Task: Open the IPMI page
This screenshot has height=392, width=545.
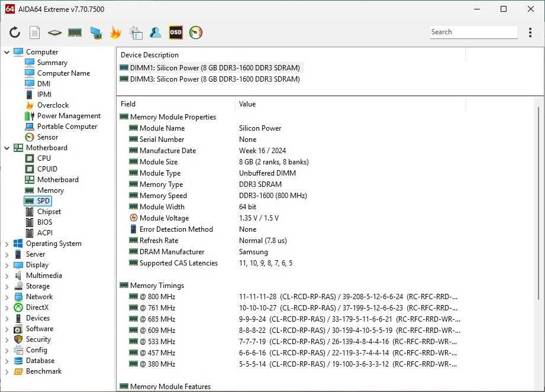Action: point(44,95)
